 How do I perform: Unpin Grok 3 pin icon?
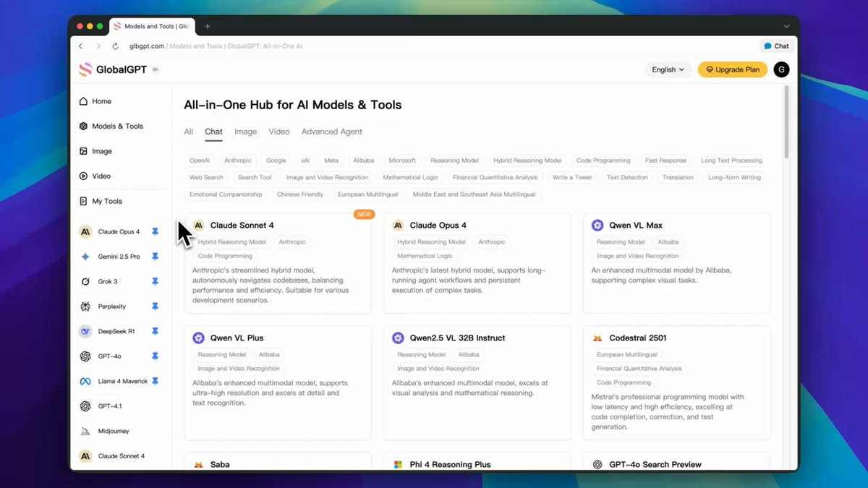tap(155, 281)
